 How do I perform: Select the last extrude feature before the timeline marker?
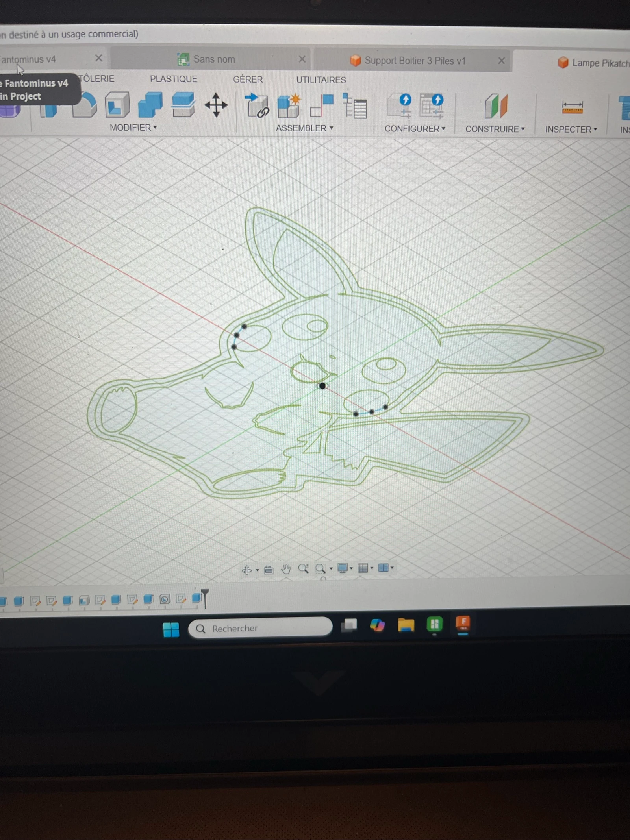(196, 599)
